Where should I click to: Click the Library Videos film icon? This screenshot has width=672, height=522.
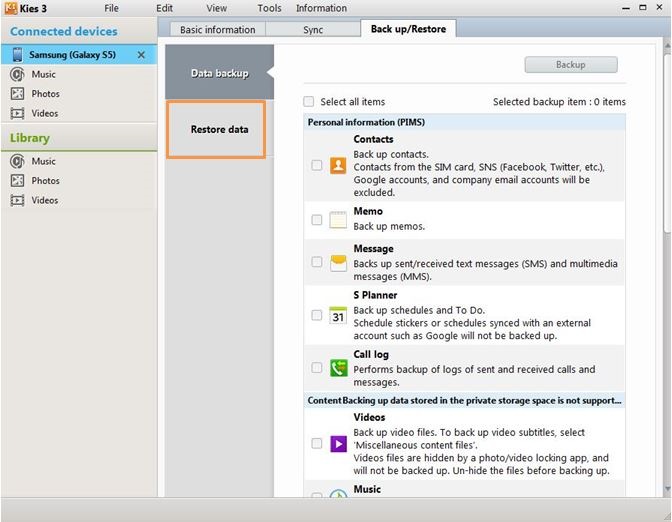pyautogui.click(x=17, y=200)
